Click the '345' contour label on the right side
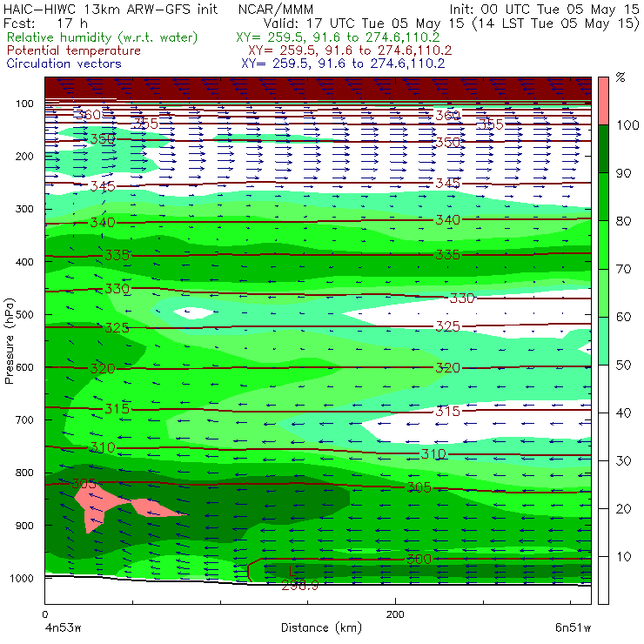This screenshot has height=644, width=644. coord(447,183)
